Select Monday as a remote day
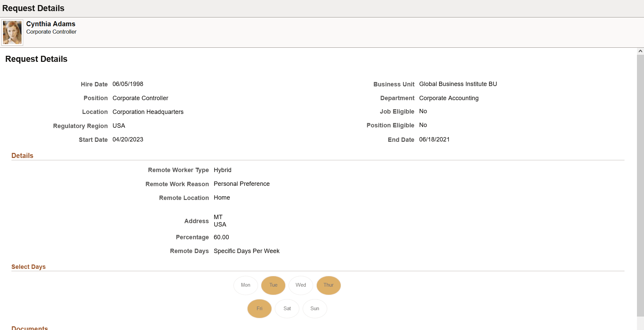The image size is (644, 330). tap(245, 285)
